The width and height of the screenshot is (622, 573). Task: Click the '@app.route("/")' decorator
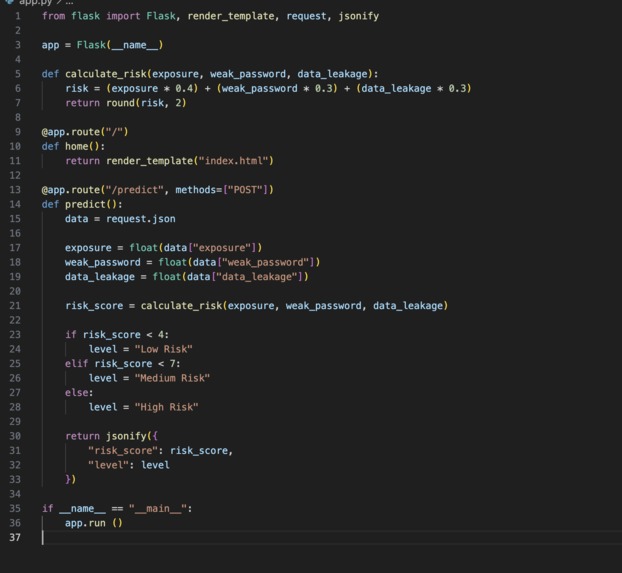coord(85,132)
